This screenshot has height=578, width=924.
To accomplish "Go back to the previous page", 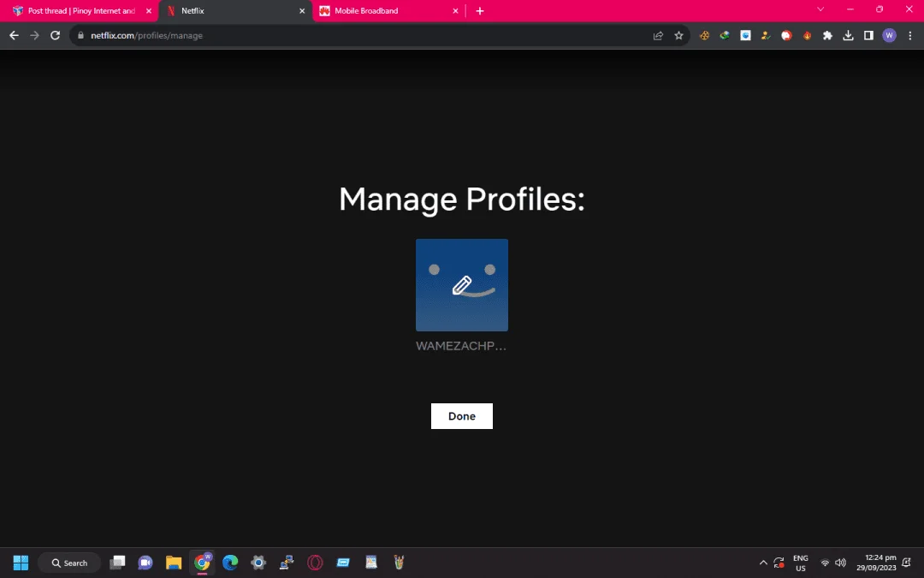I will [x=15, y=35].
